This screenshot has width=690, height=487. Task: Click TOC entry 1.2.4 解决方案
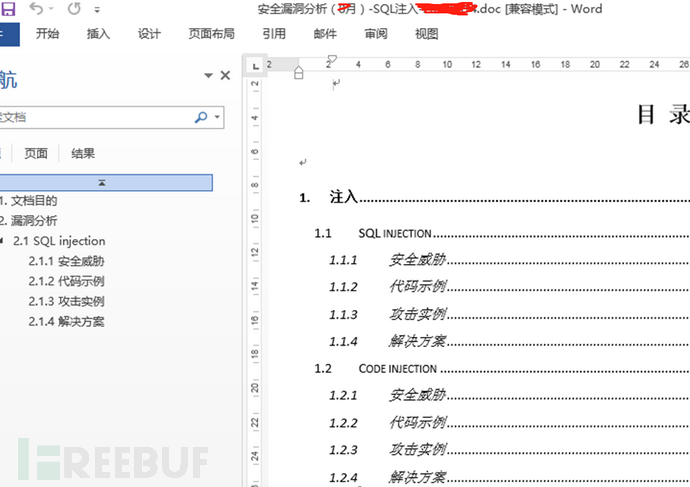(x=510, y=477)
